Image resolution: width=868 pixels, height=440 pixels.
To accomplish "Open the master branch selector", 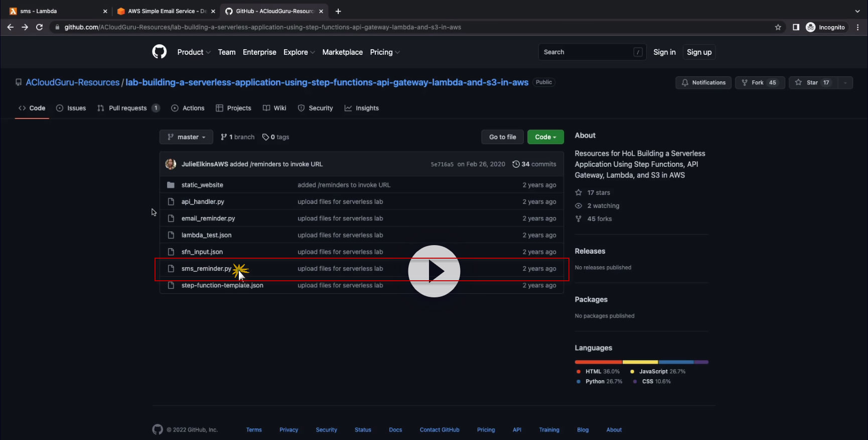I will click(186, 137).
